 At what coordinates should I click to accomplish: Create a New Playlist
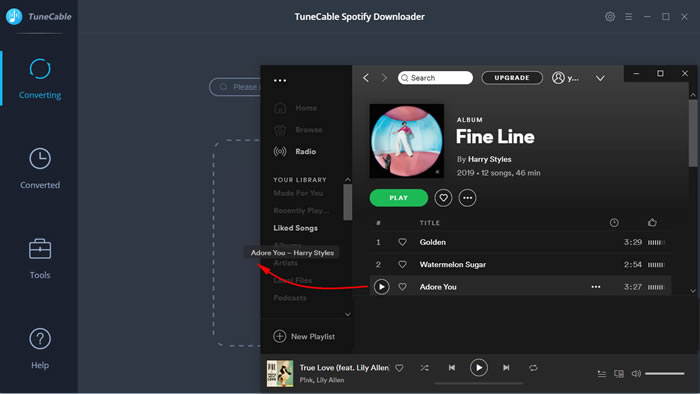(304, 336)
